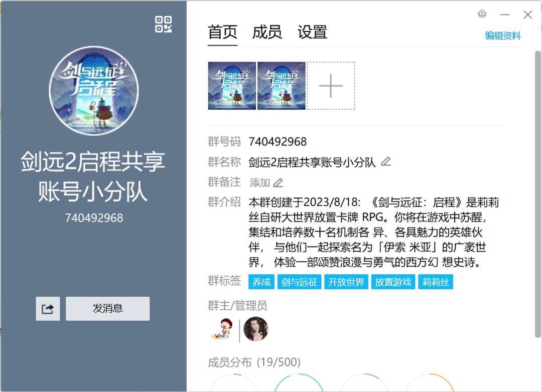Click the 群主/管理员 label
This screenshot has height=392, width=542.
tap(237, 305)
